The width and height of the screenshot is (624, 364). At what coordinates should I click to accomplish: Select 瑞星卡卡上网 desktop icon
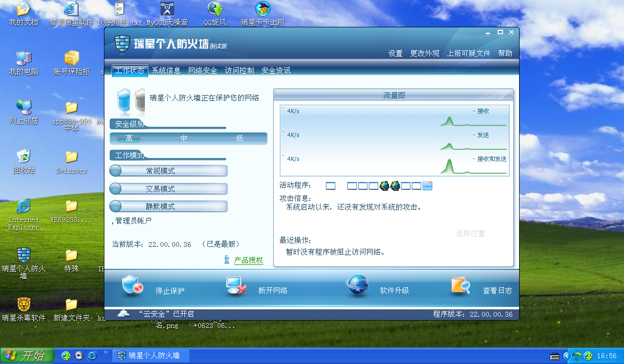click(x=263, y=14)
